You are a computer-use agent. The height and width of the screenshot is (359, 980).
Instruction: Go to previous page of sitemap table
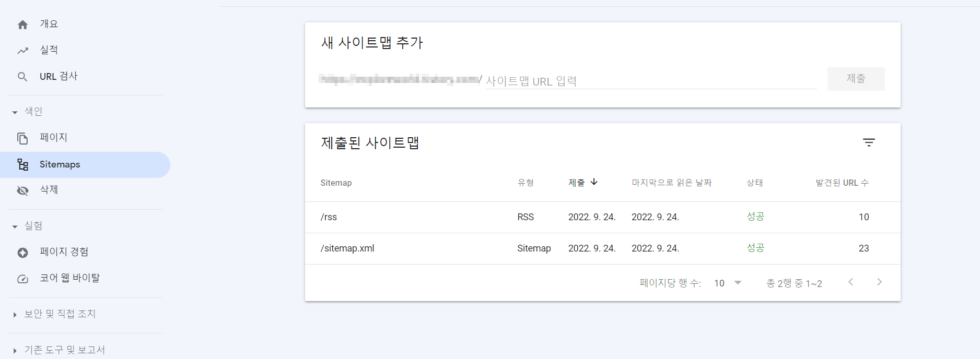(850, 282)
